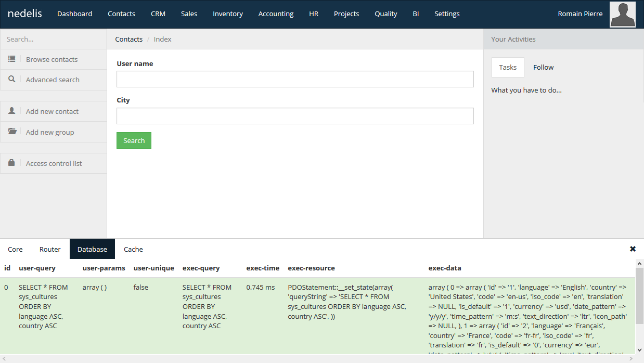
Task: Click the nedelis logo
Action: 25,14
